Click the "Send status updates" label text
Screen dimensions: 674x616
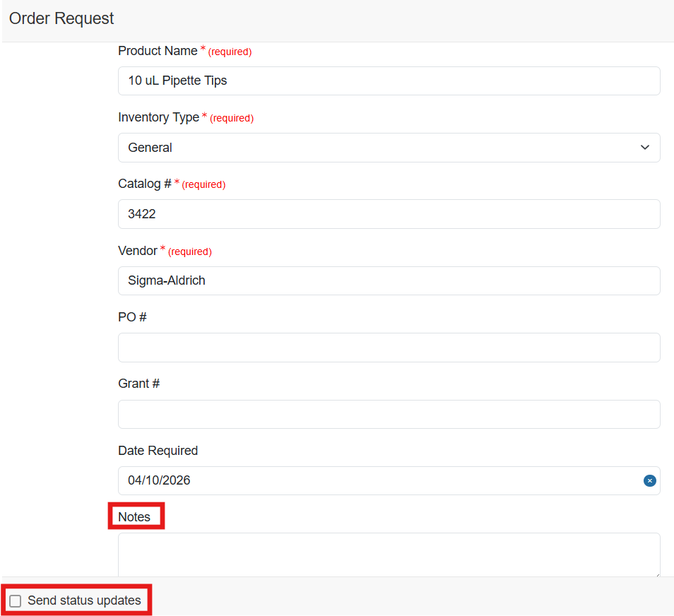click(x=84, y=601)
